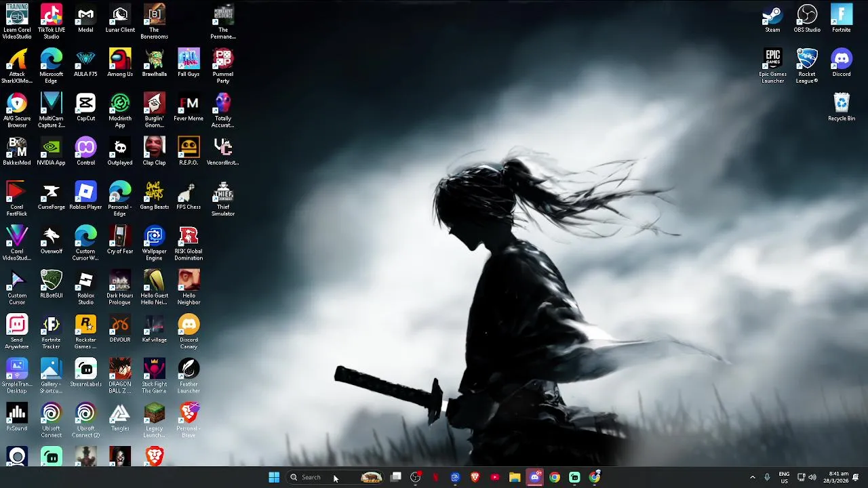Viewport: 868px width, 488px height.
Task: Click the Fortnite Tracker desktop shortcut
Action: pyautogui.click(x=52, y=331)
